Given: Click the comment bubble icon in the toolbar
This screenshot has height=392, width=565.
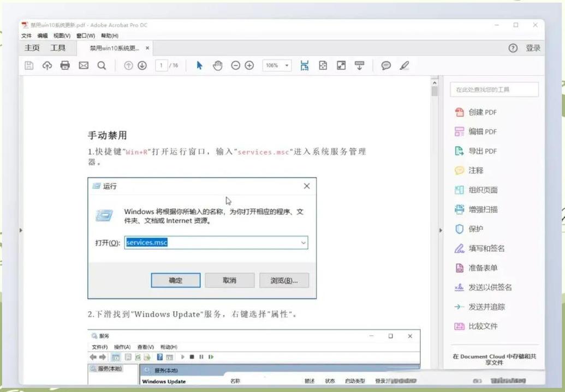Looking at the screenshot, I should 385,65.
